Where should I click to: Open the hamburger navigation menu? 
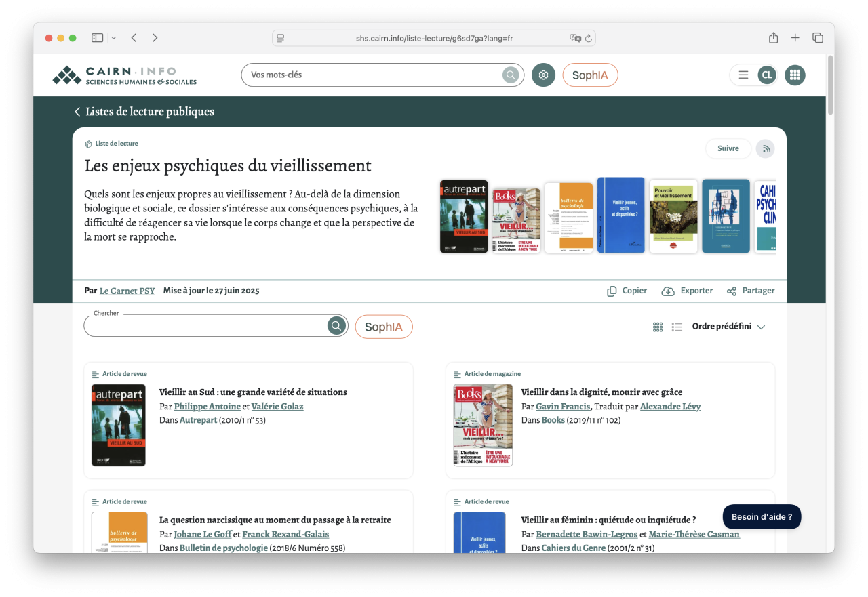[743, 75]
